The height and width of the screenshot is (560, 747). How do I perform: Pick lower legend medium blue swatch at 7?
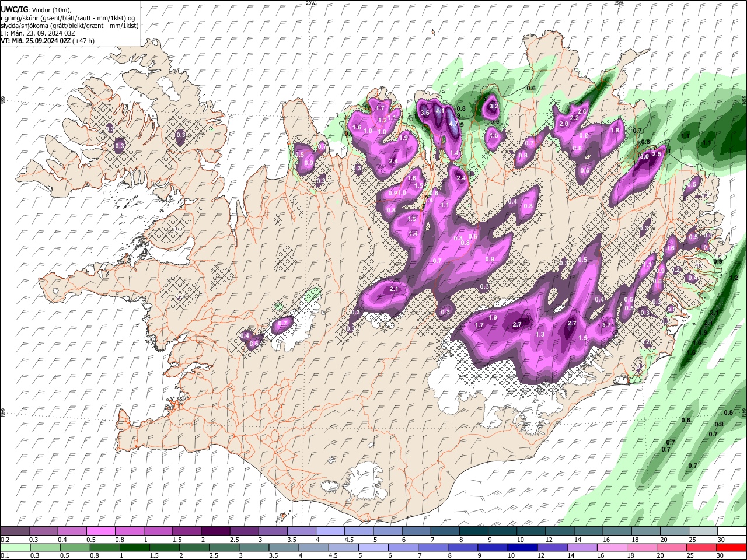point(433,547)
